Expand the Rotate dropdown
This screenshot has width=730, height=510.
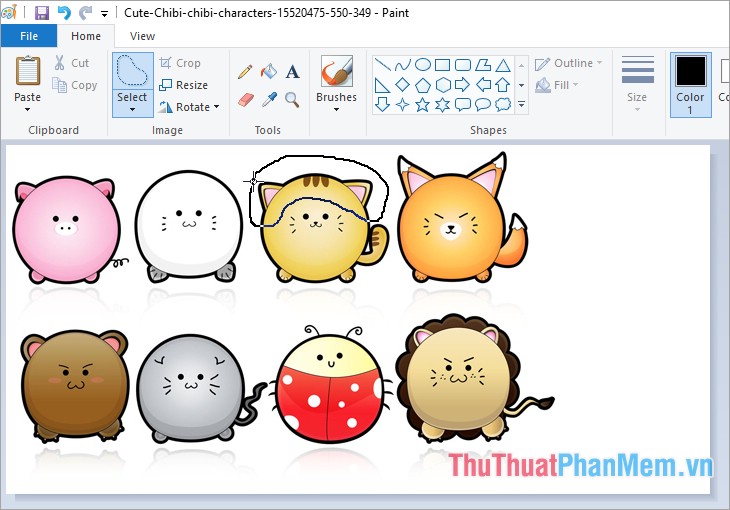[x=216, y=107]
